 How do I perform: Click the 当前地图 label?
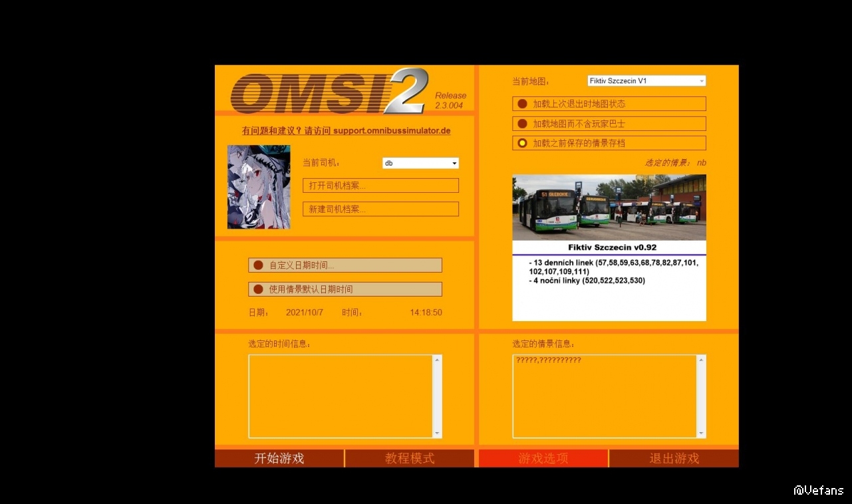531,81
